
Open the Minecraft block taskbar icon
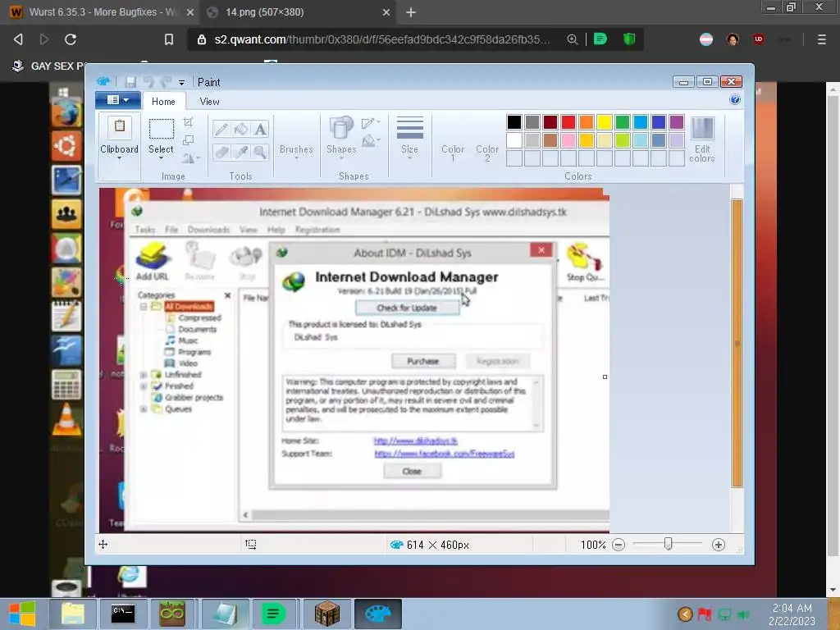[x=326, y=614]
